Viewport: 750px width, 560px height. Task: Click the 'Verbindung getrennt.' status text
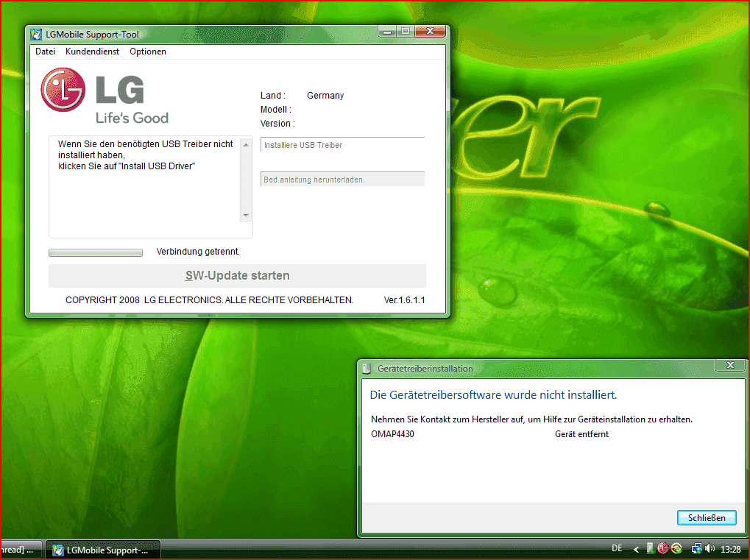click(x=198, y=252)
